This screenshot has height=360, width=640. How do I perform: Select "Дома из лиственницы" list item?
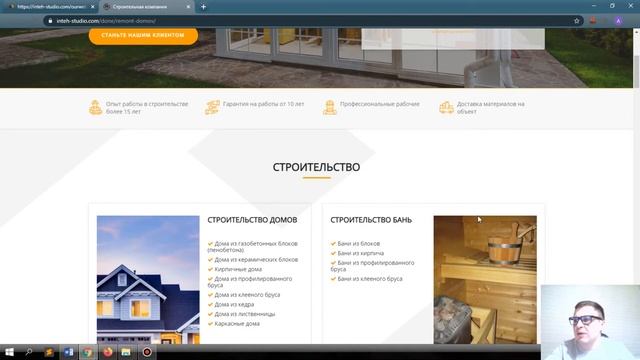(x=241, y=314)
